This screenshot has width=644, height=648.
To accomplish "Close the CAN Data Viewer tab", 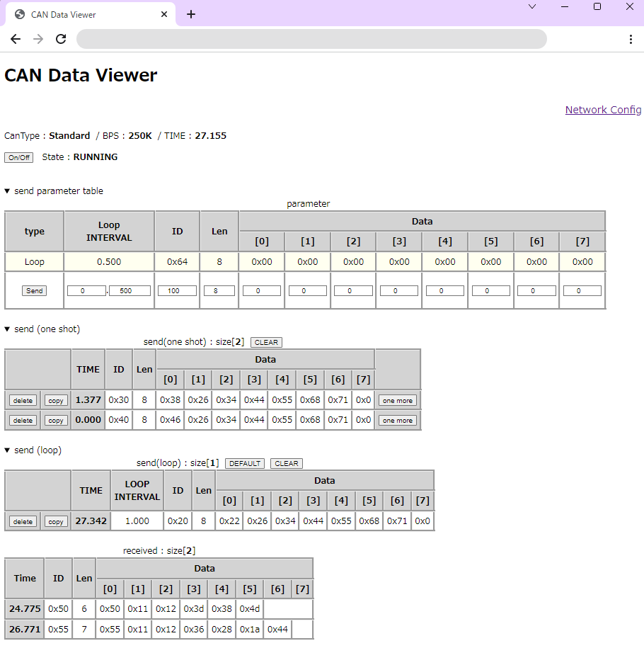I will click(164, 14).
